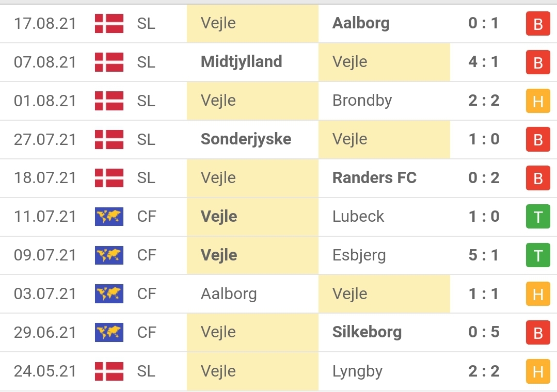Select the red B badge for the Aalborg loss

pos(538,23)
